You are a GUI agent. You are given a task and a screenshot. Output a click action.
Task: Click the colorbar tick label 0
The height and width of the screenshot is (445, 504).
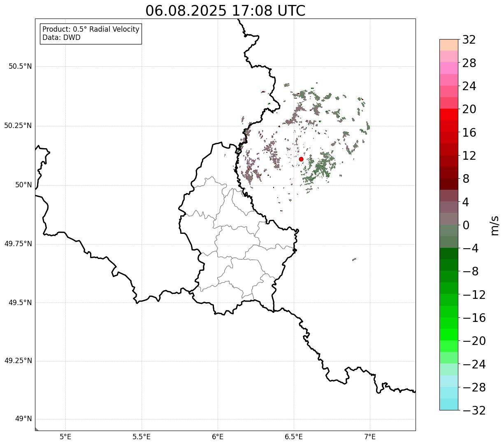click(x=466, y=225)
